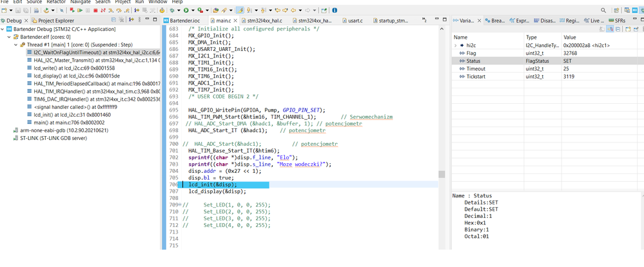Toggle the highlighted Instruction Stepping Mode button
Screen dimensions: 644x267
(240, 10)
